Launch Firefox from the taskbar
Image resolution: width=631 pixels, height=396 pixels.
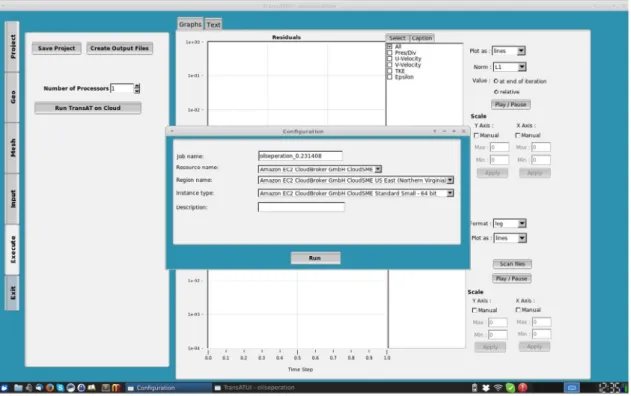pos(49,388)
